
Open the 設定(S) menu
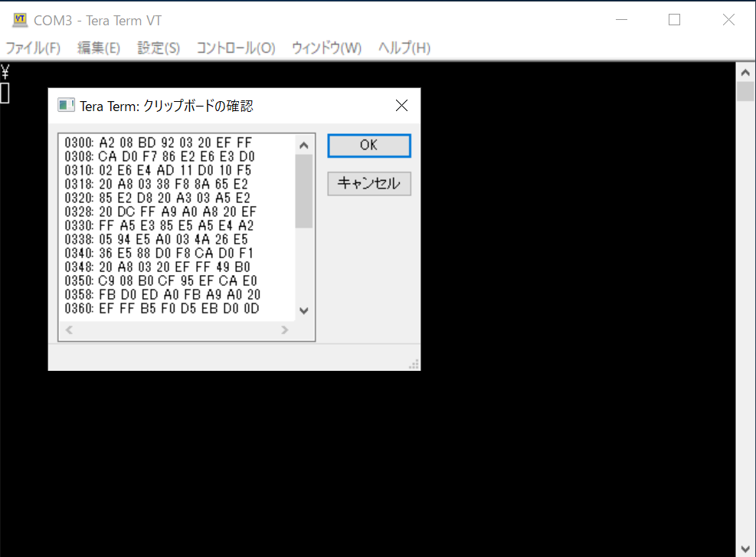pos(159,48)
